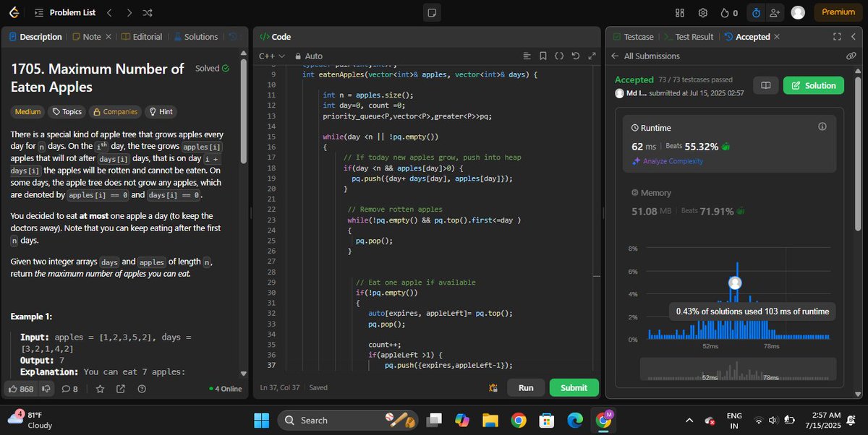Collapse the result panel with chevron
This screenshot has height=435, width=868.
tap(854, 37)
